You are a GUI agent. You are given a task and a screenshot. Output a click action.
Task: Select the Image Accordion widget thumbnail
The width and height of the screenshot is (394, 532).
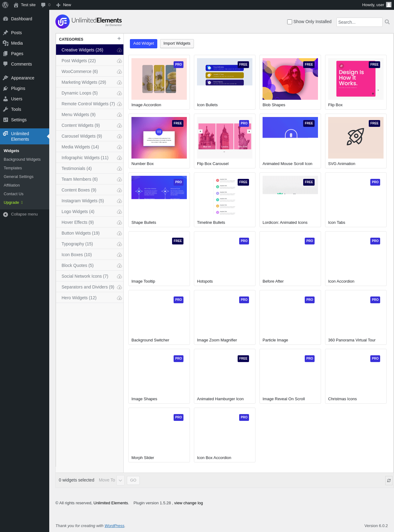[159, 79]
